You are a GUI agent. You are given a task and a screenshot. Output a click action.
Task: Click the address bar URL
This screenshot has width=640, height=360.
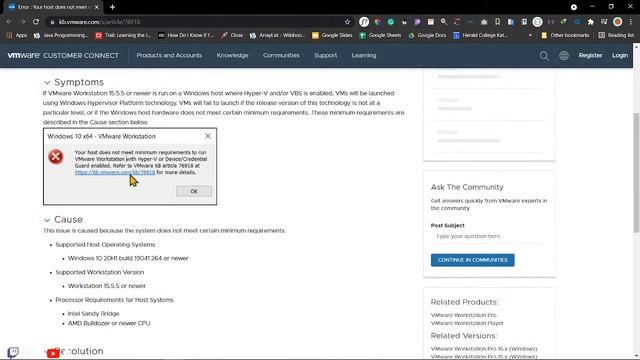click(99, 22)
